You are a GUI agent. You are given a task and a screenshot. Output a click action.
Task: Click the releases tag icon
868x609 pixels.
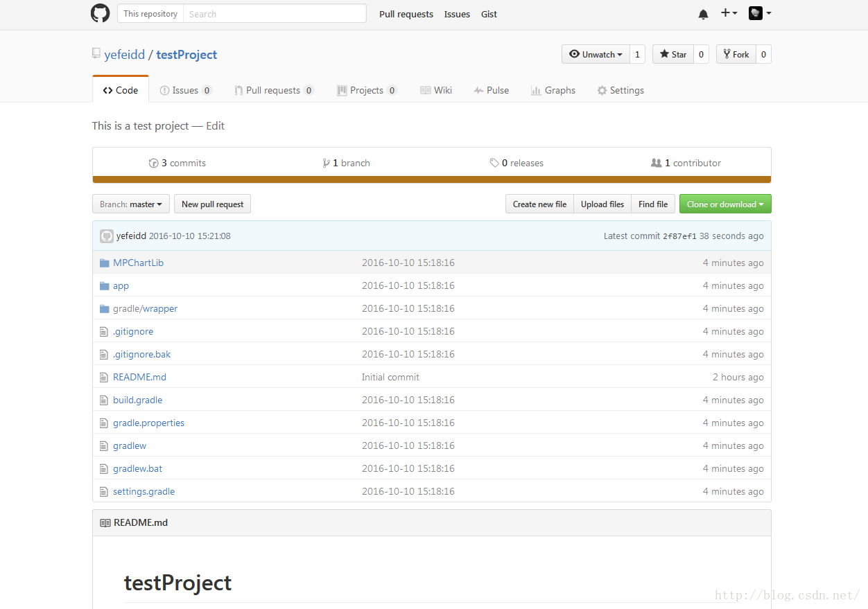pos(494,163)
